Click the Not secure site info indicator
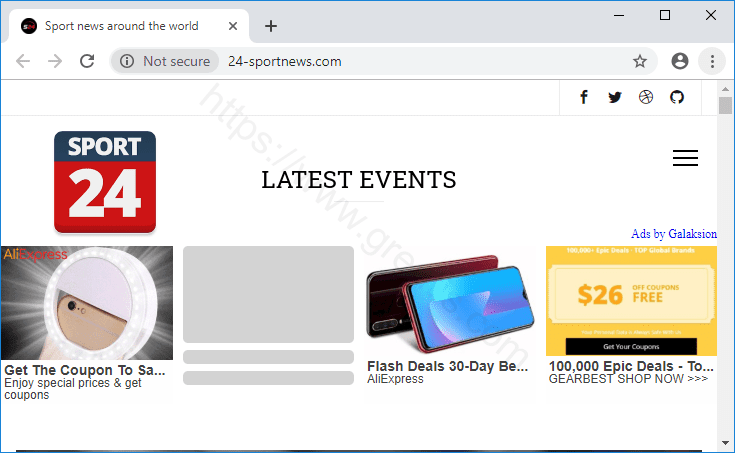 (x=165, y=61)
